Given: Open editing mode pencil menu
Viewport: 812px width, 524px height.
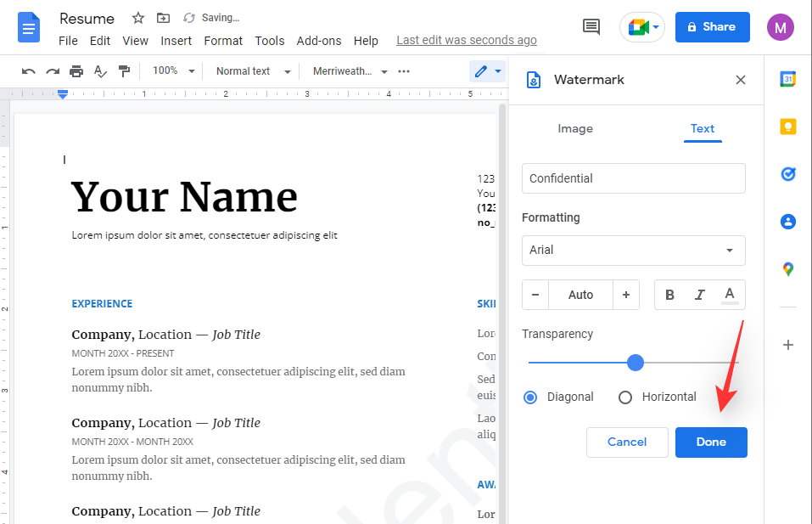Looking at the screenshot, I should 487,71.
